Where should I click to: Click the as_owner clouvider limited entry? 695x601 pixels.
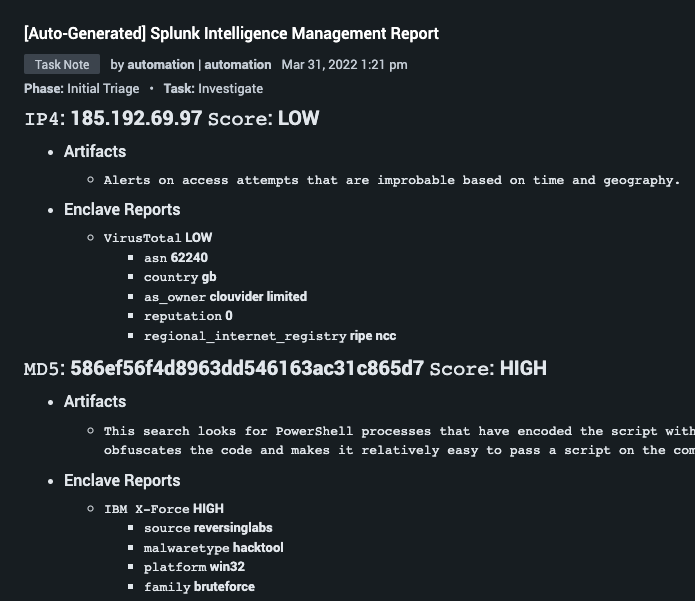(x=226, y=297)
